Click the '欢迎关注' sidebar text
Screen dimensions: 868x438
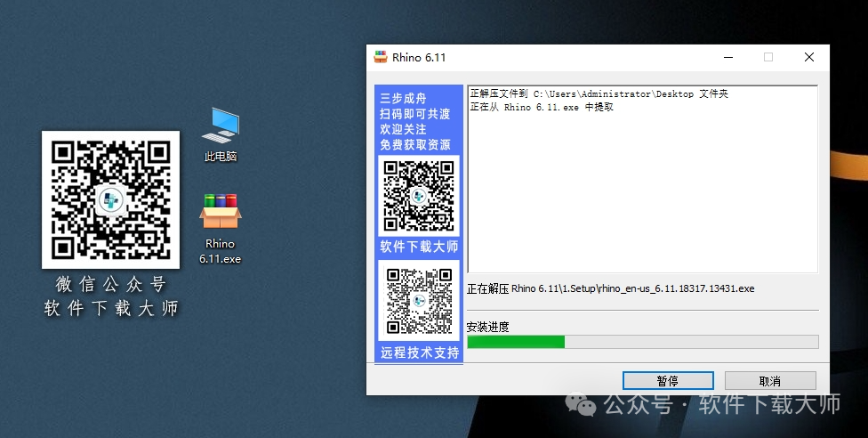coord(403,128)
